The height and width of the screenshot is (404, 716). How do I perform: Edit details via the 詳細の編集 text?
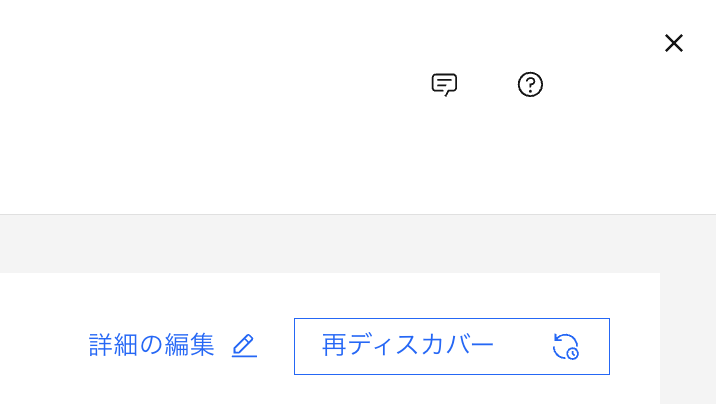[152, 346]
